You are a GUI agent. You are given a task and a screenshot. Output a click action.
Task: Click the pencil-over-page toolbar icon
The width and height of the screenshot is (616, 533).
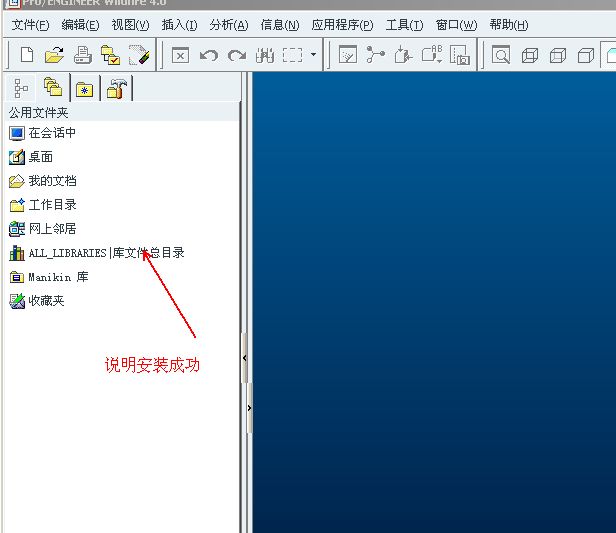[x=139, y=55]
